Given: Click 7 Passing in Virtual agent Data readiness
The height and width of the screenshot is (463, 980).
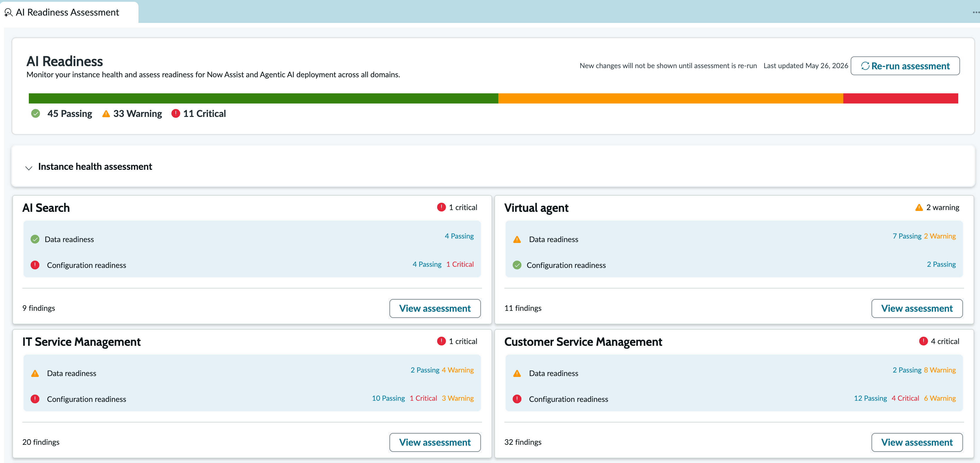Looking at the screenshot, I should pyautogui.click(x=907, y=236).
